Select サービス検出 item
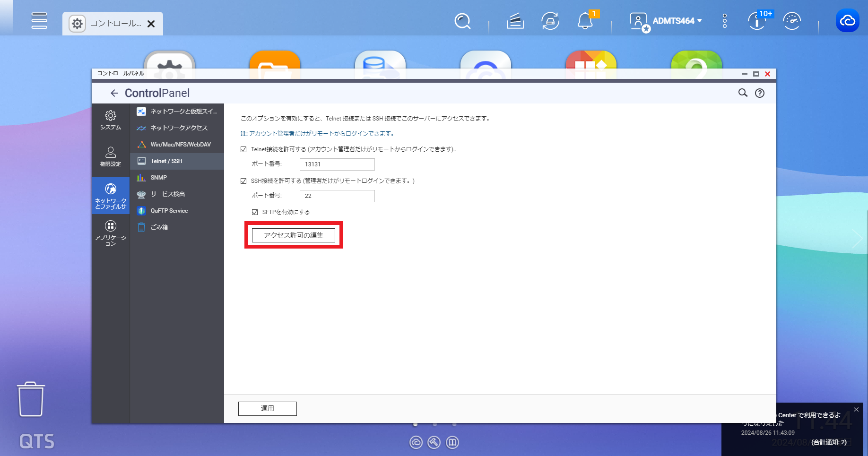This screenshot has width=868, height=456. coord(177,194)
